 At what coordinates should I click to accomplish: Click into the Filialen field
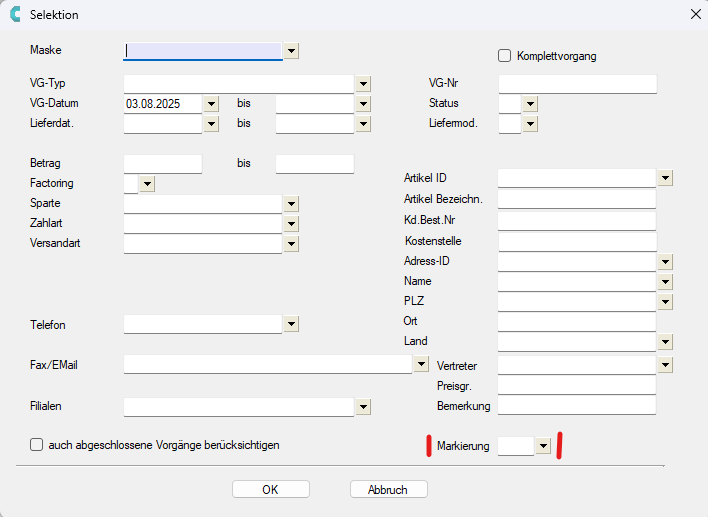239,407
